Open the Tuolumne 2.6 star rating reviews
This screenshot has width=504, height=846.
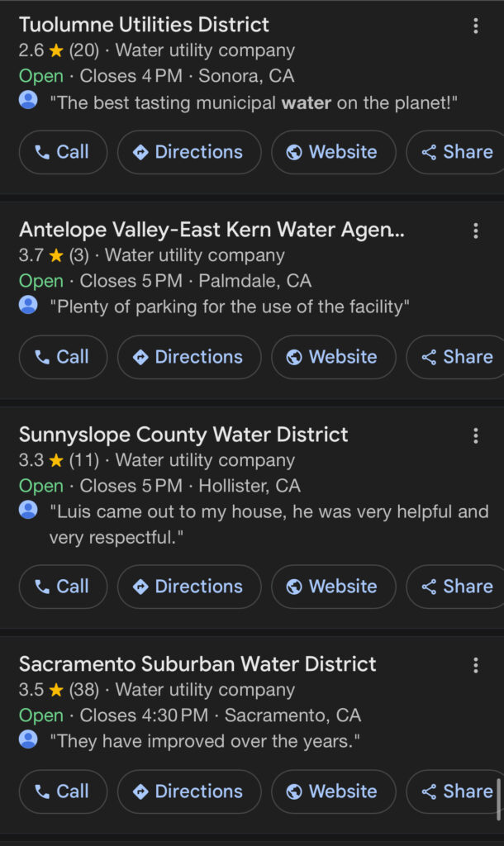pyautogui.click(x=58, y=50)
